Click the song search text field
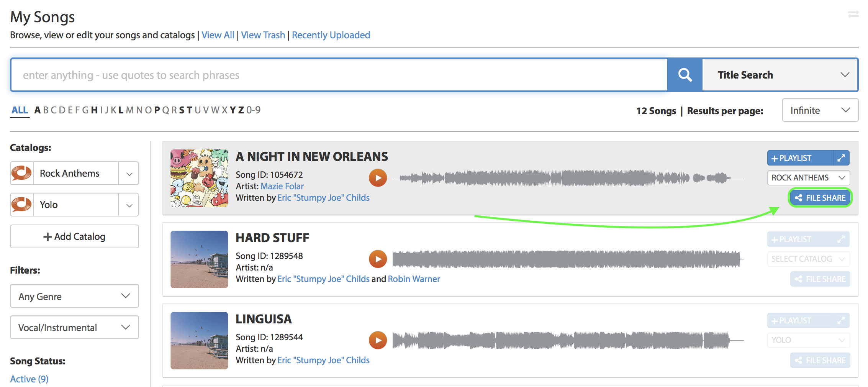This screenshot has width=868, height=387. pos(339,75)
